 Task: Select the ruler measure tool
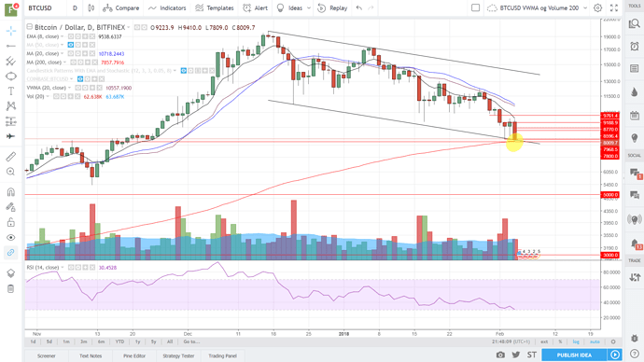coord(11,157)
